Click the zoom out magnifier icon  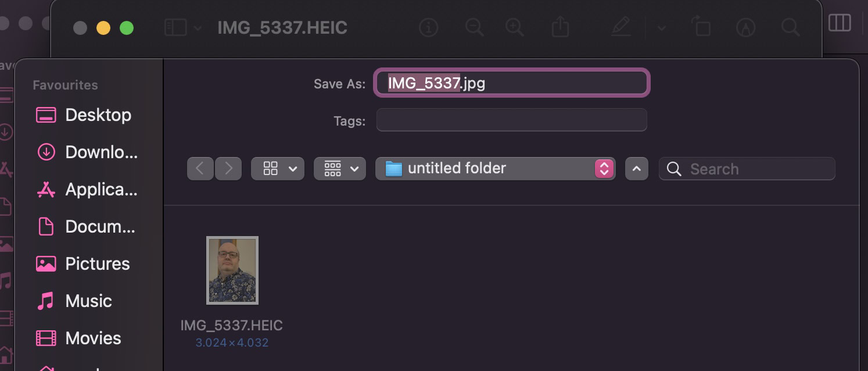[475, 27]
